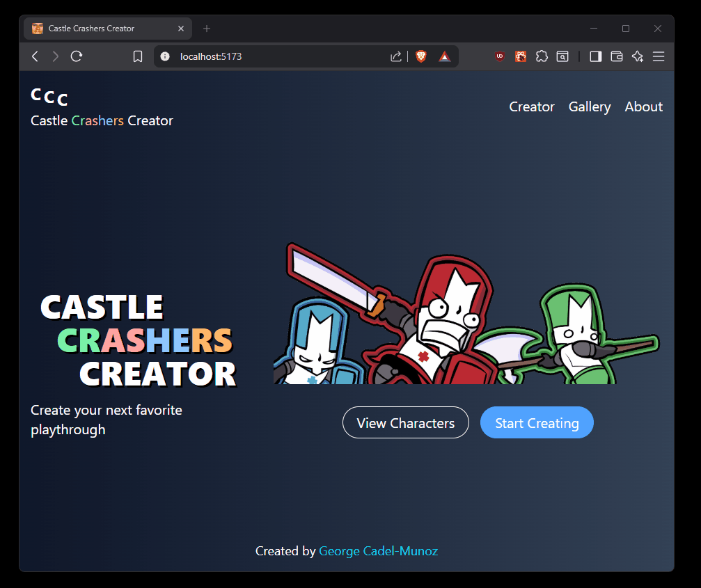Open the uBlock Origin extension
The image size is (701, 588).
click(x=500, y=56)
